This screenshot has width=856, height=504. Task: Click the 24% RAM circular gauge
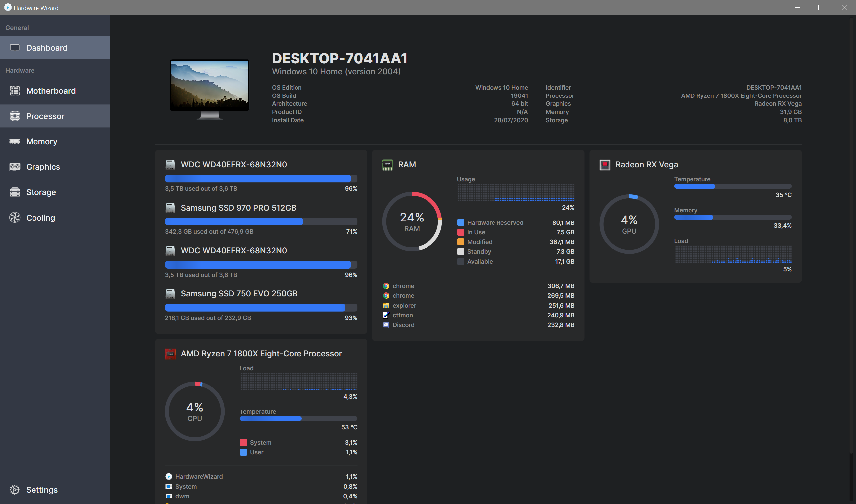412,222
